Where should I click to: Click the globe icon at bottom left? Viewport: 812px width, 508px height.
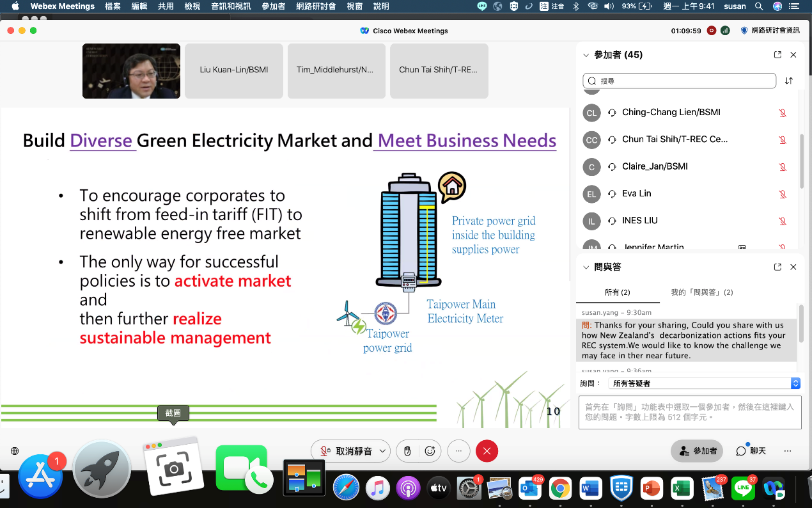pyautogui.click(x=15, y=451)
